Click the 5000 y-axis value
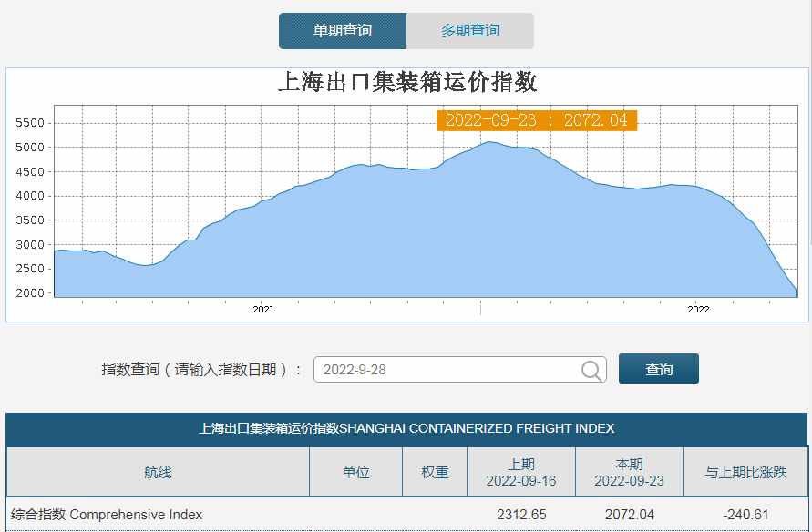This screenshot has height=532, width=812. click(x=30, y=148)
